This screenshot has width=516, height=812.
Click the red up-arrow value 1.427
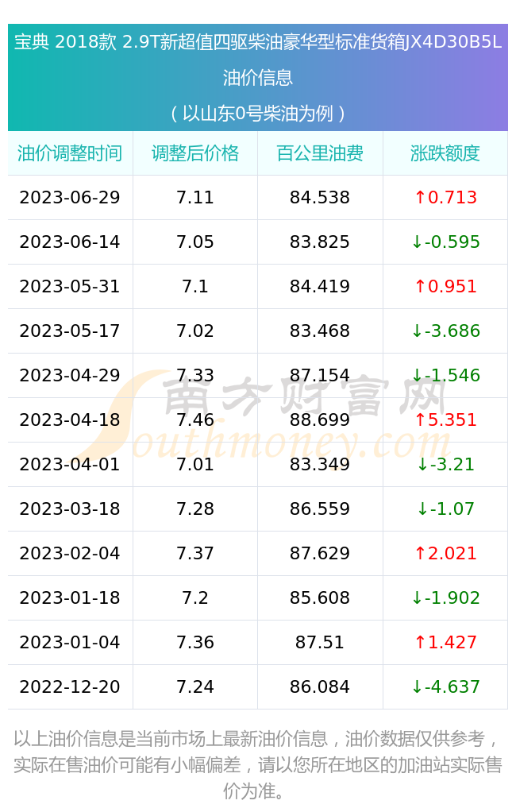pos(445,642)
